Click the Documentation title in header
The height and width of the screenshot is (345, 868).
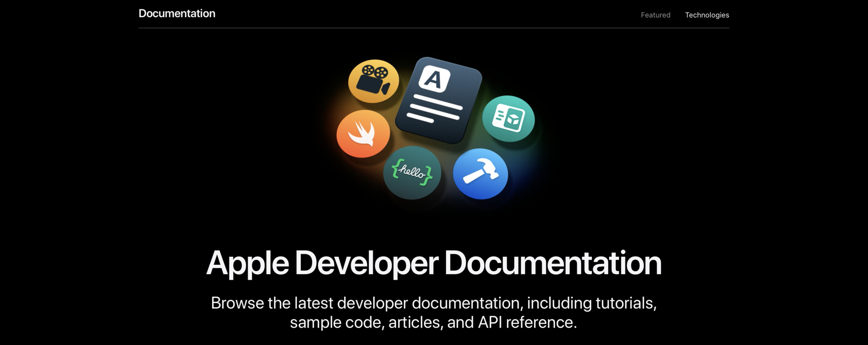click(x=177, y=14)
